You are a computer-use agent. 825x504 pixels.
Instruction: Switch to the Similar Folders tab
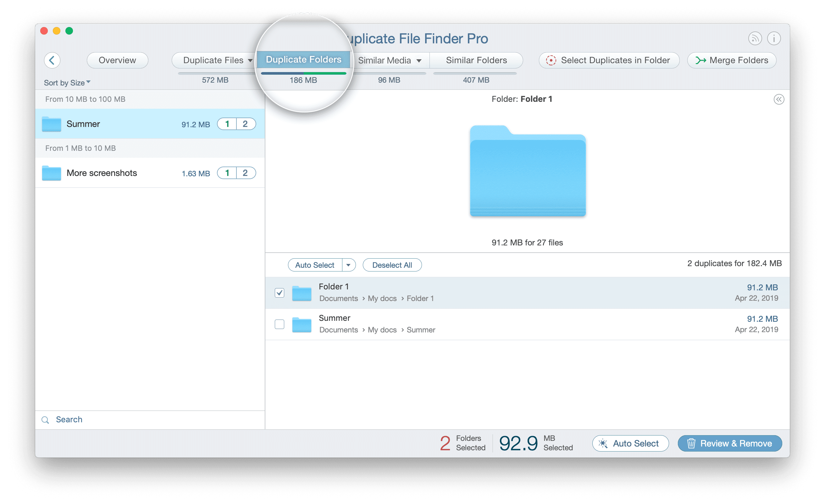[476, 60]
